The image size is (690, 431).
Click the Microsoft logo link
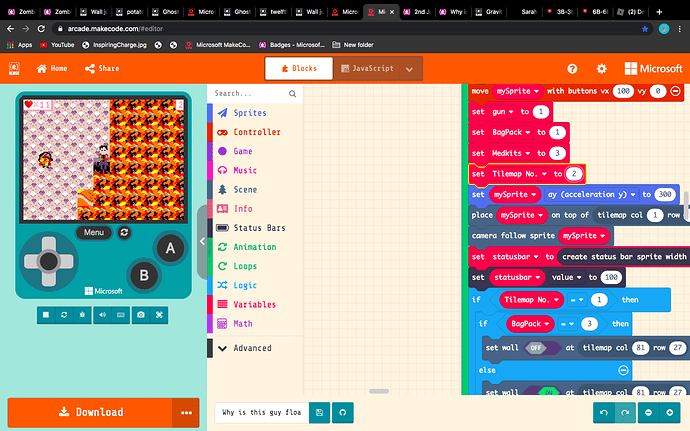(x=653, y=69)
